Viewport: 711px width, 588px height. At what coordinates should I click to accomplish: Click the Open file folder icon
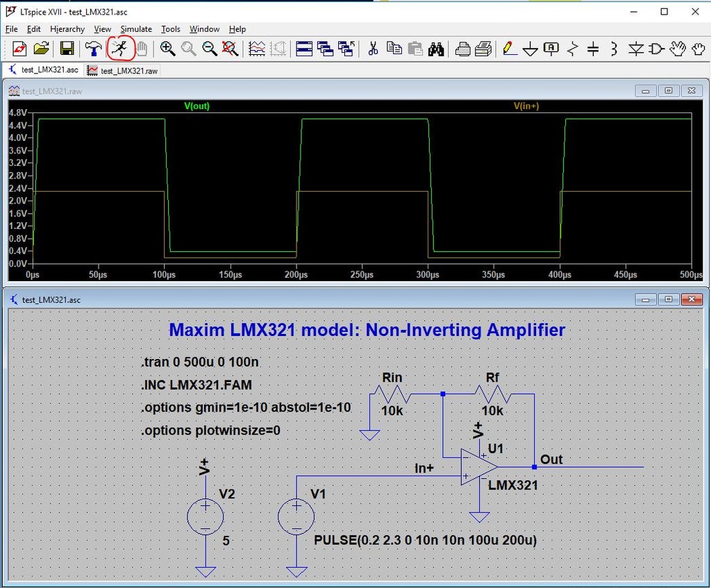[x=41, y=49]
